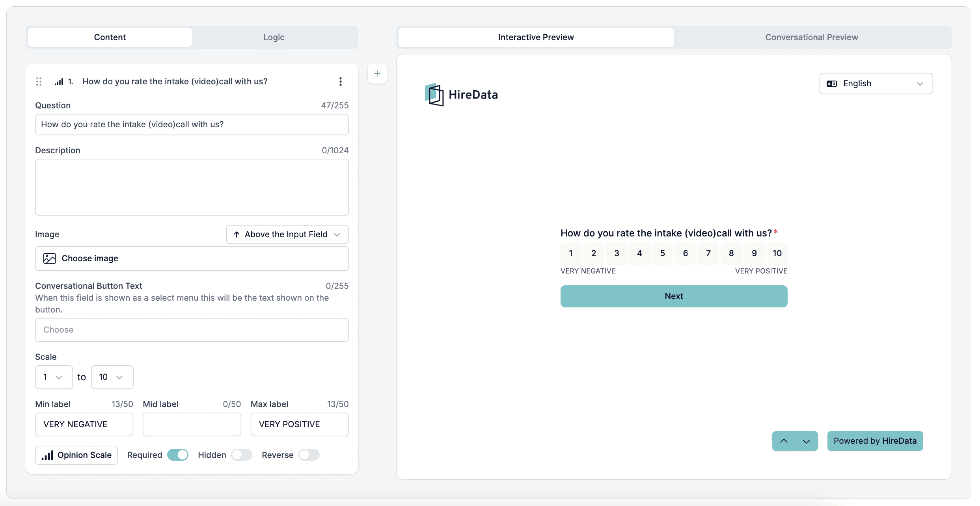The height and width of the screenshot is (506, 980).
Task: Click the VERY NEGATIVE label in preview
Action: pos(588,271)
